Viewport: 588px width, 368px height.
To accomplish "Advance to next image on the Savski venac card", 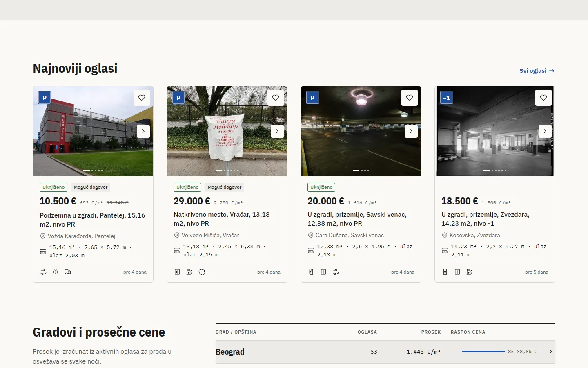I will point(411,131).
